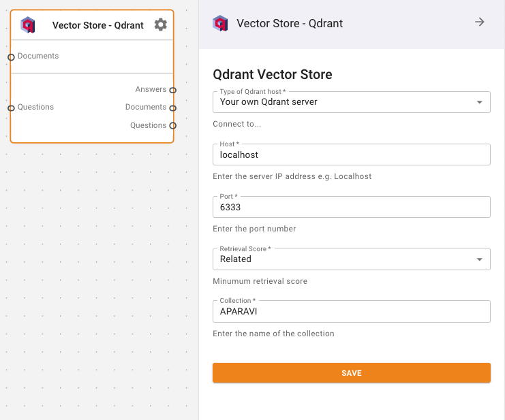This screenshot has height=420, width=505.
Task: Click the Documents input port circle
Action: tap(11, 57)
